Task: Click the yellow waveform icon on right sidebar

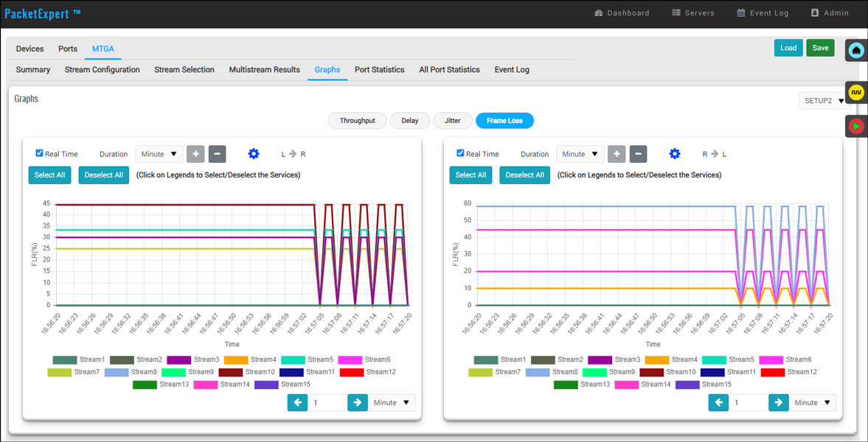Action: (x=856, y=92)
